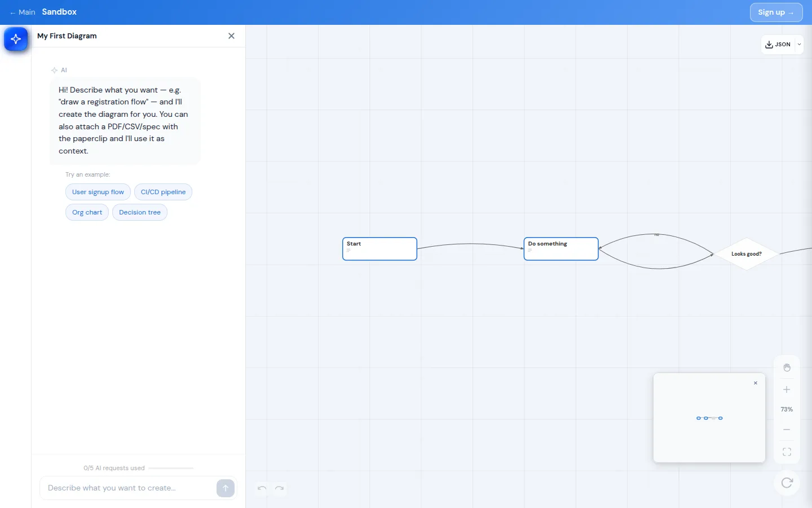Click the circular refresh icon

click(x=787, y=483)
